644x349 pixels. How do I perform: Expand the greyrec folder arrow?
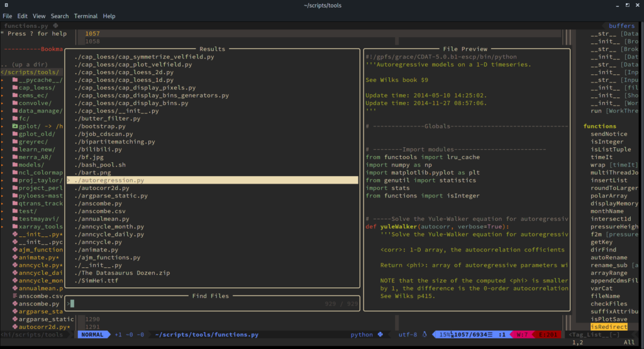(x=3, y=141)
